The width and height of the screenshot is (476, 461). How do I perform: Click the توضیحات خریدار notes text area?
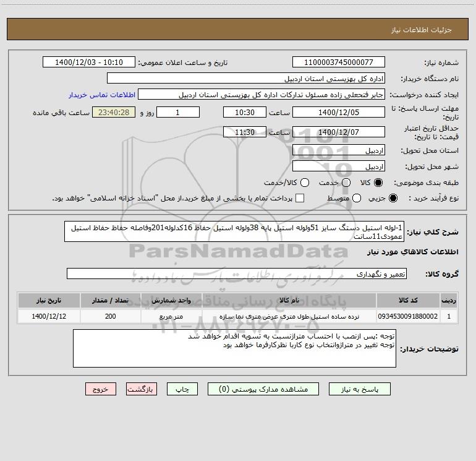(234, 348)
